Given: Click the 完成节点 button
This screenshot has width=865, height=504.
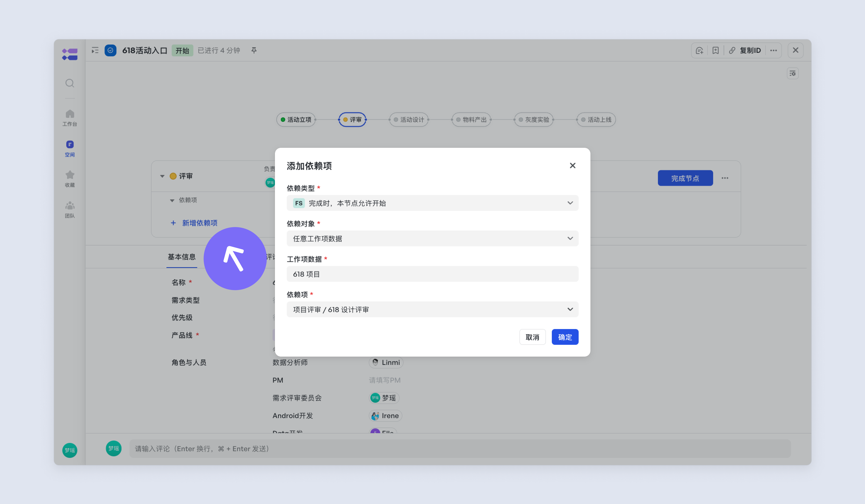Looking at the screenshot, I should pos(685,178).
